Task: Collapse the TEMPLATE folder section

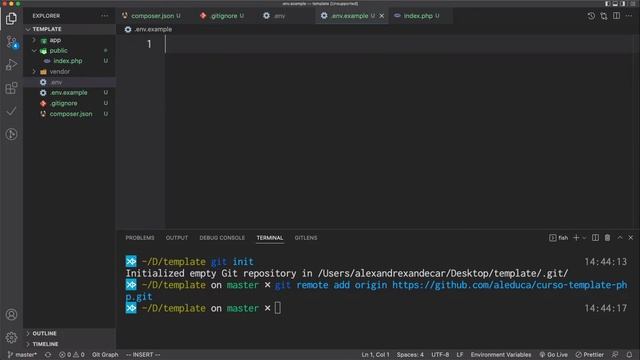Action: tap(69, 29)
